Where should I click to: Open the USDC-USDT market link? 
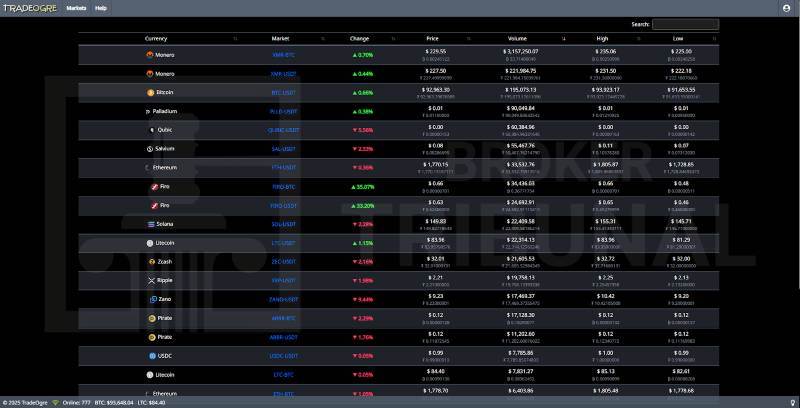tap(284, 356)
